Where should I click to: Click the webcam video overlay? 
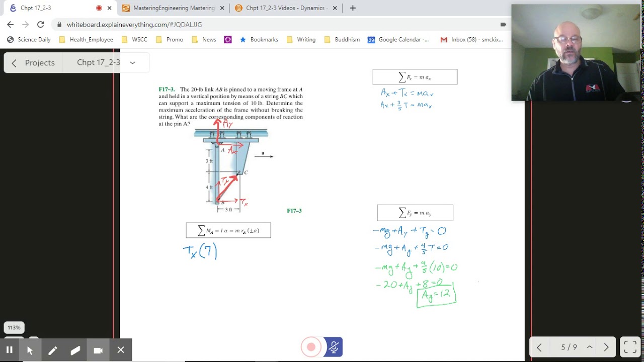click(x=576, y=52)
